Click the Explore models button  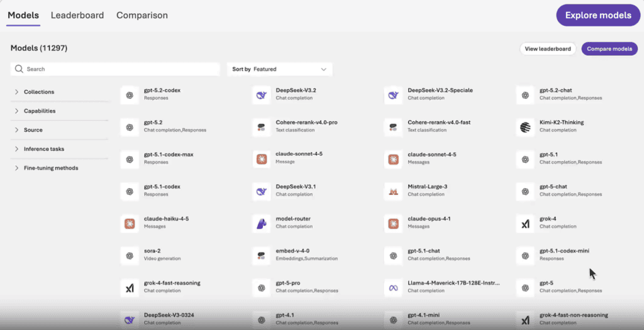coord(598,15)
